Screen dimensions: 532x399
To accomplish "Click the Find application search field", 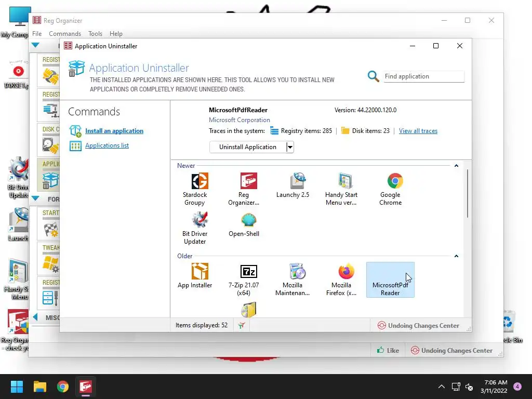I will pos(424,76).
